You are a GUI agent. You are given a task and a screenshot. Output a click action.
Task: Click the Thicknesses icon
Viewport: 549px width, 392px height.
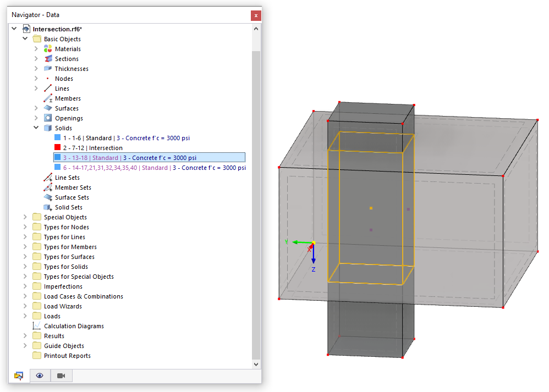(x=48, y=68)
